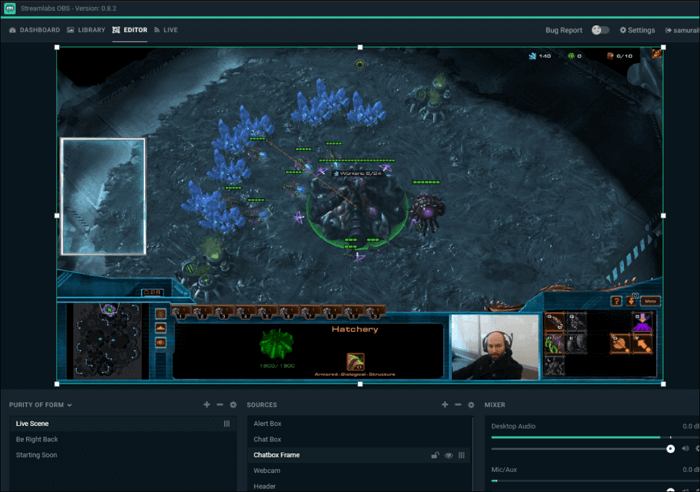The width and height of the screenshot is (700, 492).
Task: Select the Starting Soon scene
Action: point(123,454)
